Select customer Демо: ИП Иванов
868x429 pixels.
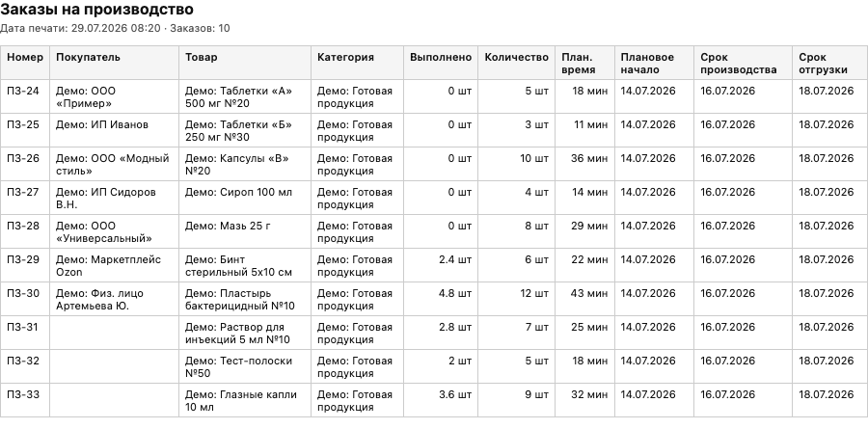[102, 125]
